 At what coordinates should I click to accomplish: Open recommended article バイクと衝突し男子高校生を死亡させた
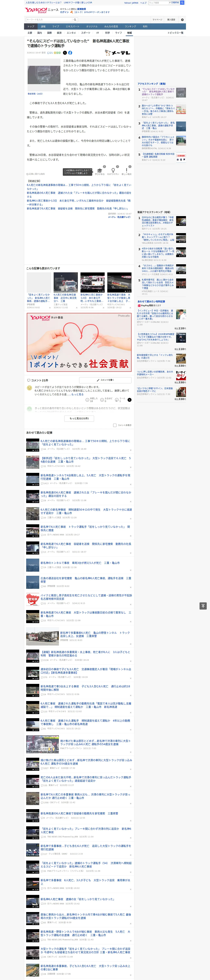(x=86, y=597)
